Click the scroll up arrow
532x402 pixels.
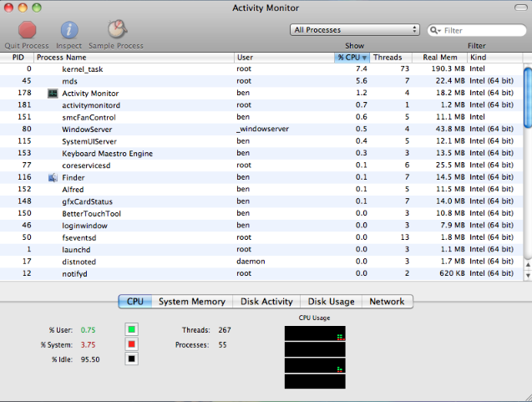point(528,265)
